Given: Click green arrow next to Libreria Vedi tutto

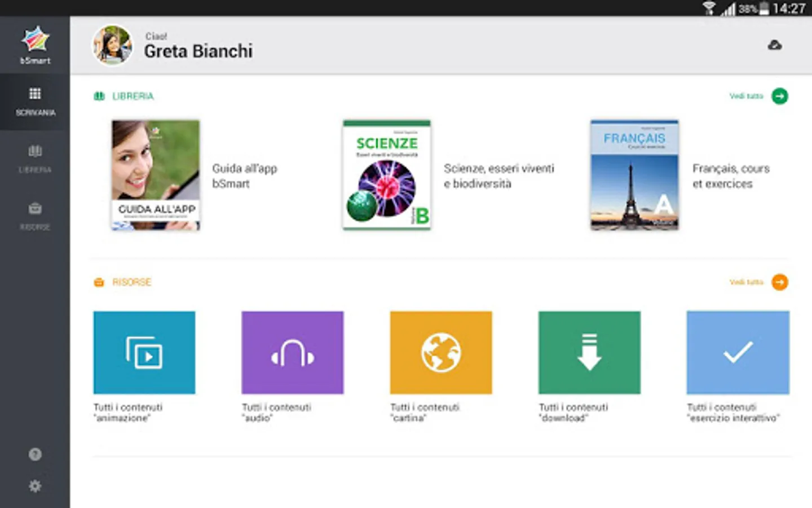Looking at the screenshot, I should [780, 96].
